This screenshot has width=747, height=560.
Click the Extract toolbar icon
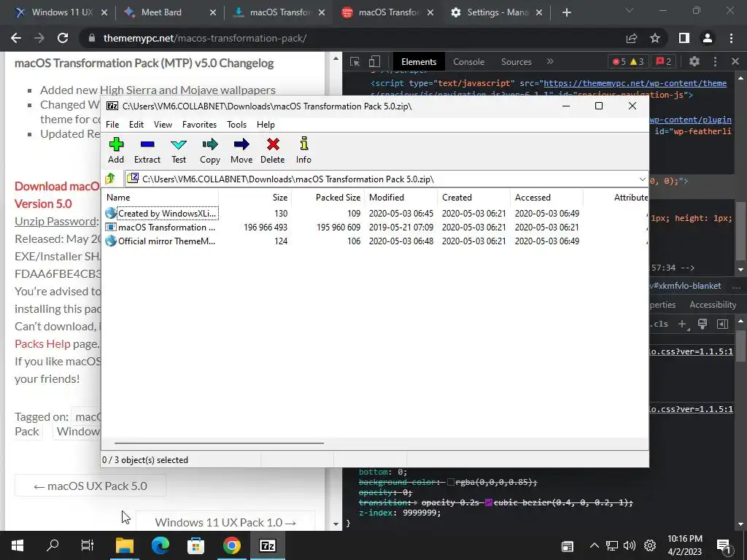[x=147, y=150]
